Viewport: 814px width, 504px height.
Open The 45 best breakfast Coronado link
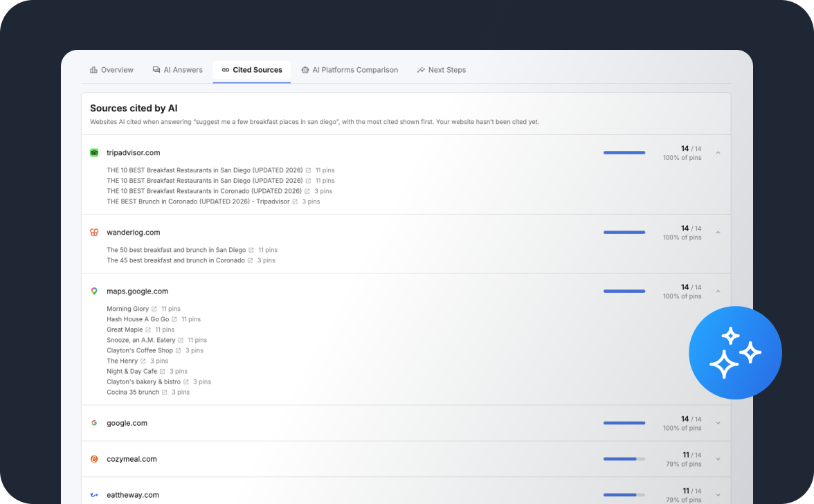pyautogui.click(x=176, y=260)
